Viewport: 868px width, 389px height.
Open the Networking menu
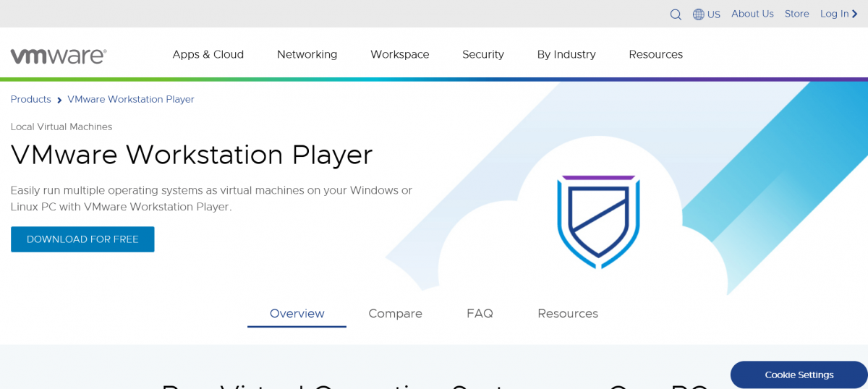pos(307,54)
